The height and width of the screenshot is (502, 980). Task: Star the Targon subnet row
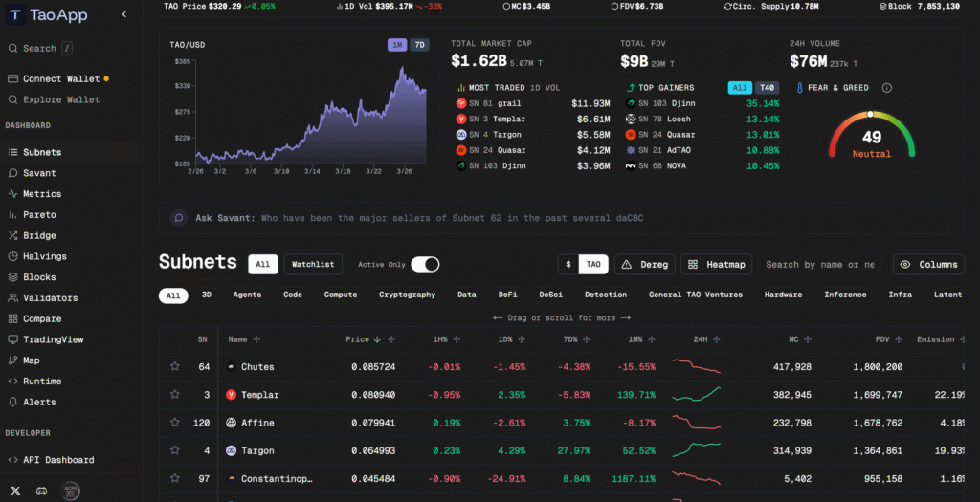[175, 450]
